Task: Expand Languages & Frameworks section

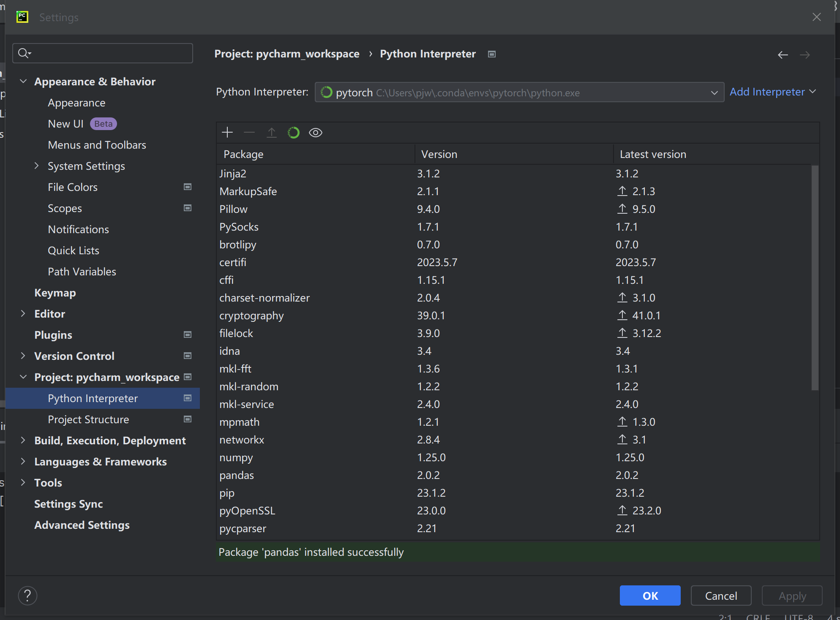Action: 23,461
